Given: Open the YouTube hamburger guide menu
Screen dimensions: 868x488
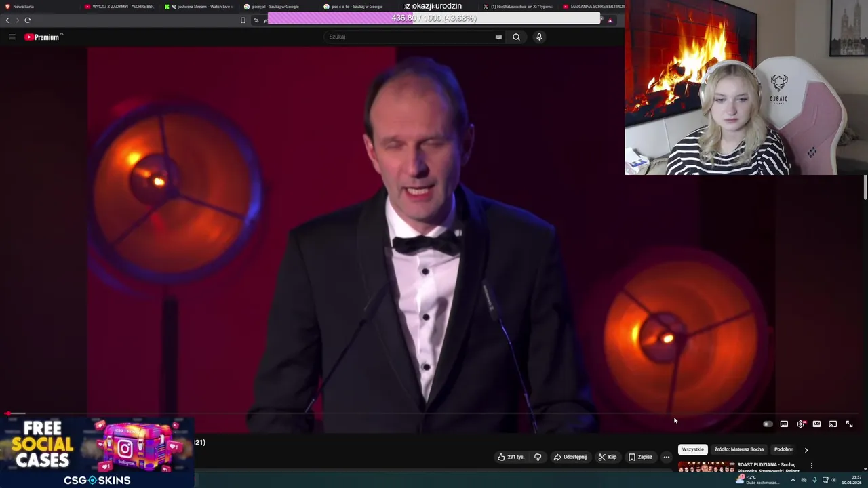Looking at the screenshot, I should 12,37.
